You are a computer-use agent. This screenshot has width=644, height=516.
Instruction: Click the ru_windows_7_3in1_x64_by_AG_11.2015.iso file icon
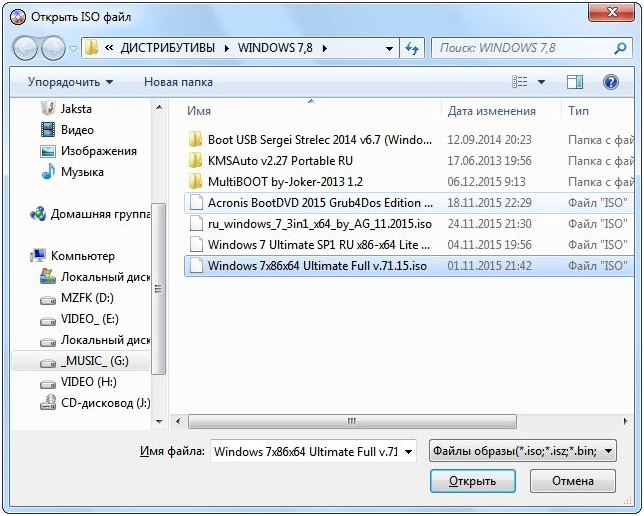196,223
